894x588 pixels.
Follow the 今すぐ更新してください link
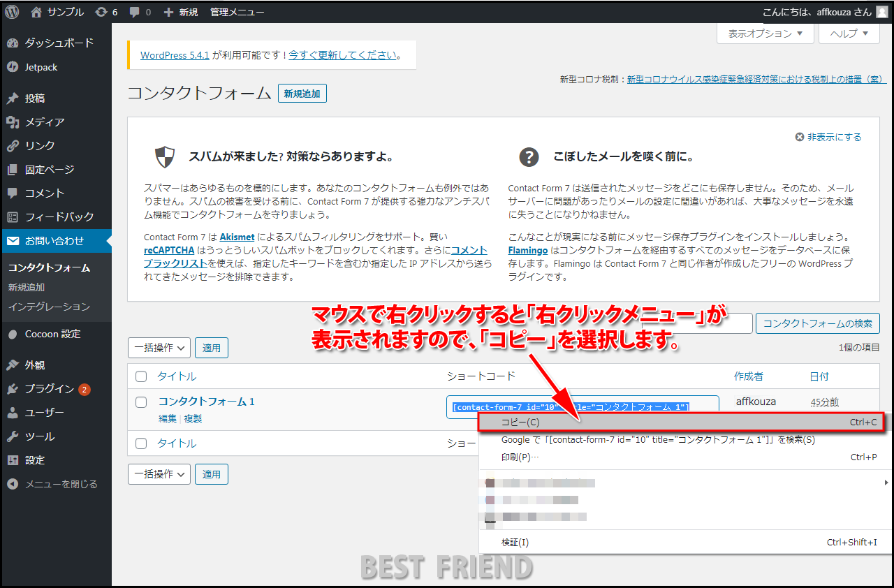[x=344, y=55]
